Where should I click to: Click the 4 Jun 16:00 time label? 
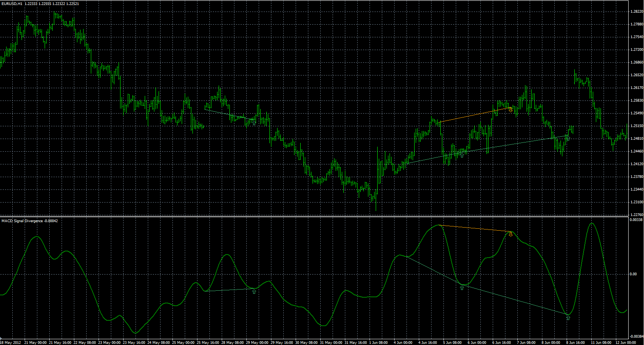428,342
